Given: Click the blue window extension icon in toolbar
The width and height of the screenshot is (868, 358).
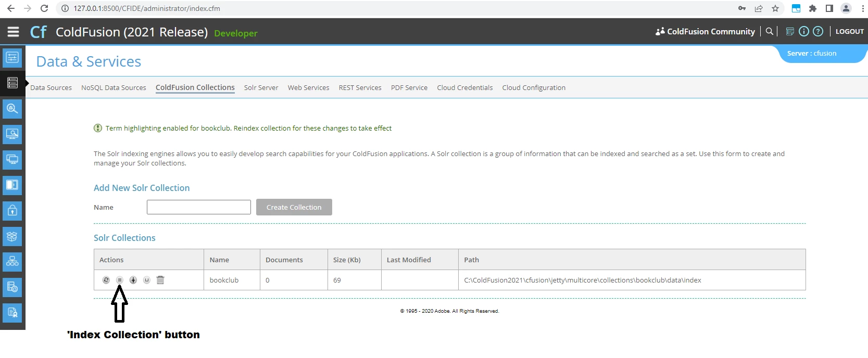Looking at the screenshot, I should (796, 8).
